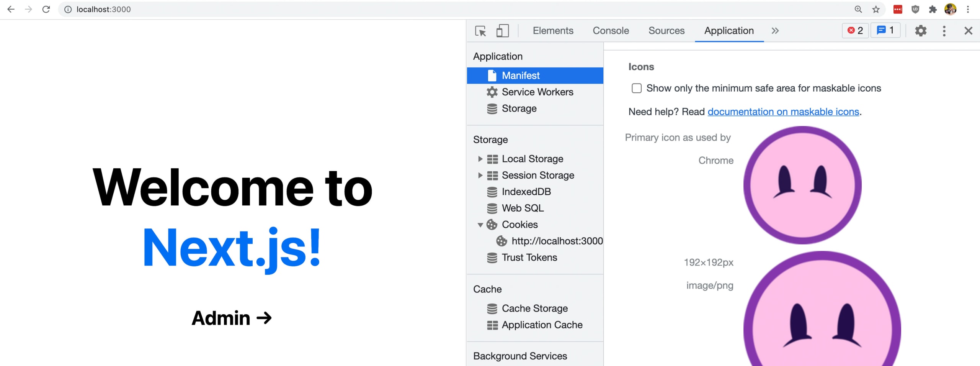Click the primary Chrome icon preview
The image size is (980, 366).
(x=802, y=185)
